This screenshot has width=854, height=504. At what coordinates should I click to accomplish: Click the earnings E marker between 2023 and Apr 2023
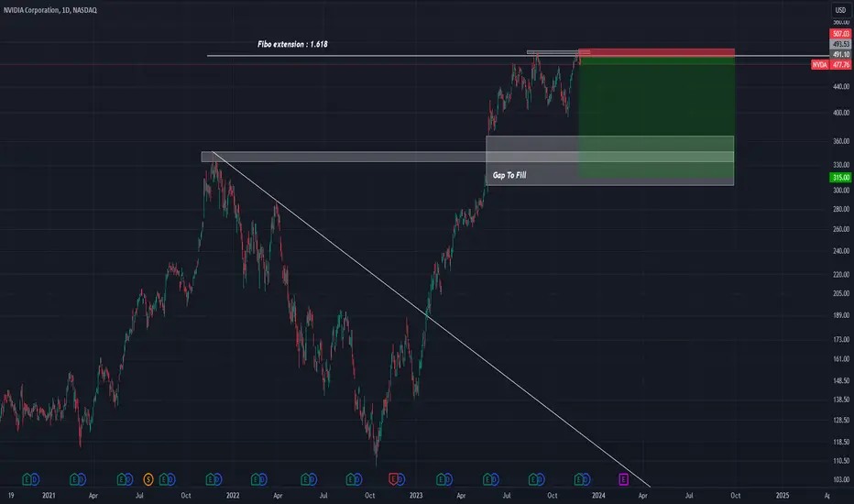coord(441,479)
